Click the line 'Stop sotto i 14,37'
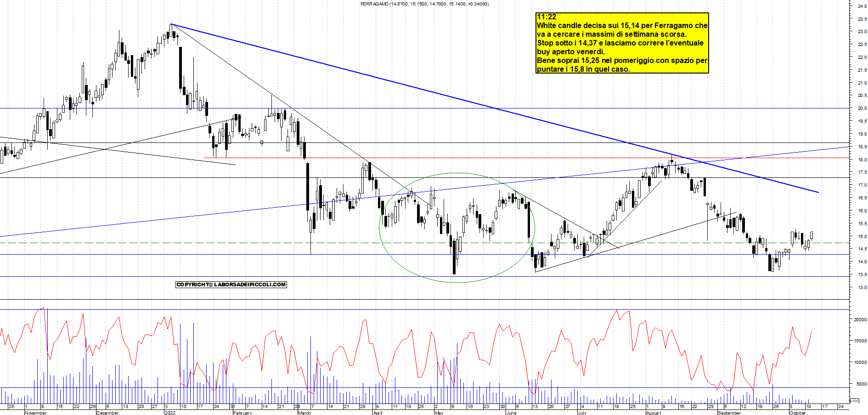This screenshot has width=868, height=415. [x=620, y=43]
